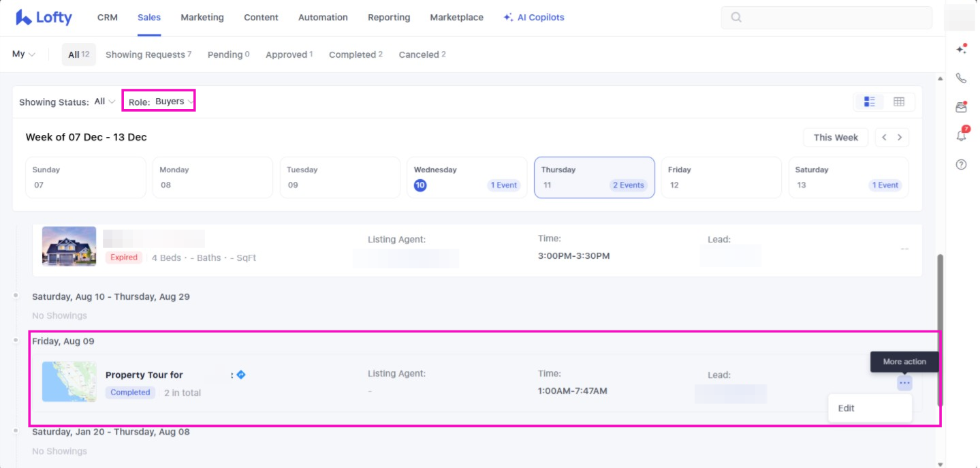Switch to calendar grid view

pos(898,102)
